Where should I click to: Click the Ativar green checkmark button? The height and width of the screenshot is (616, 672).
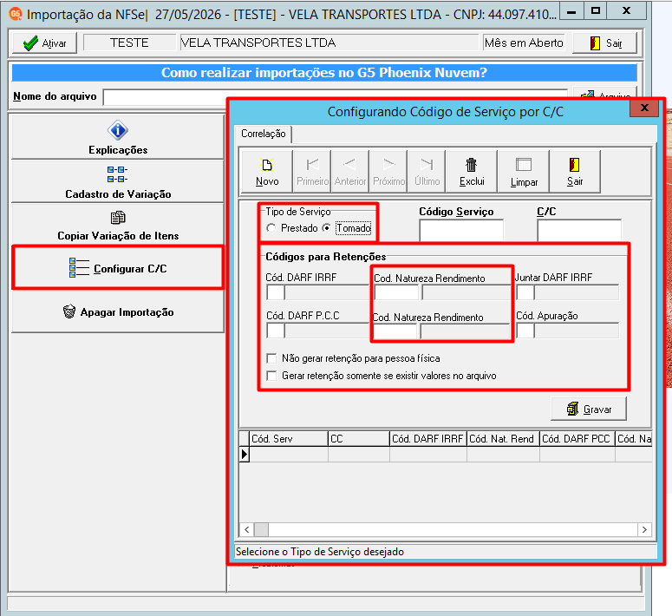click(x=45, y=43)
